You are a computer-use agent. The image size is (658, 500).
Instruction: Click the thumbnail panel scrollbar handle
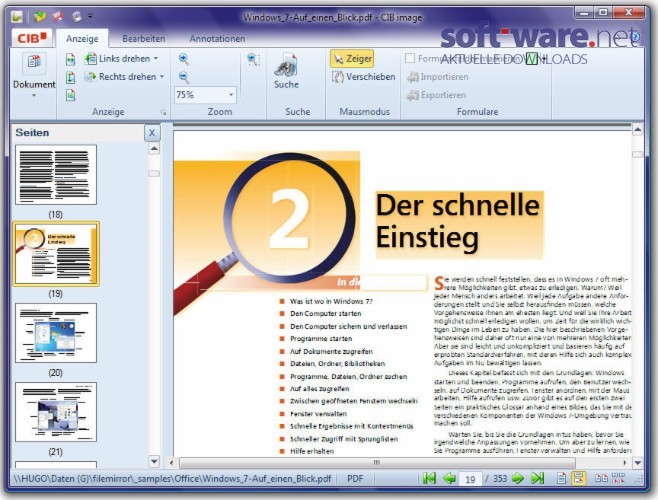click(x=154, y=173)
